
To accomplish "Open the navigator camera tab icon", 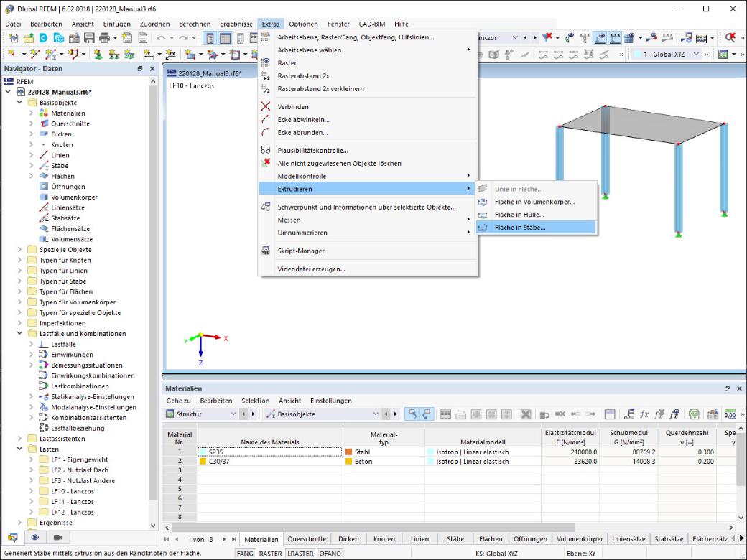I will [57, 537].
